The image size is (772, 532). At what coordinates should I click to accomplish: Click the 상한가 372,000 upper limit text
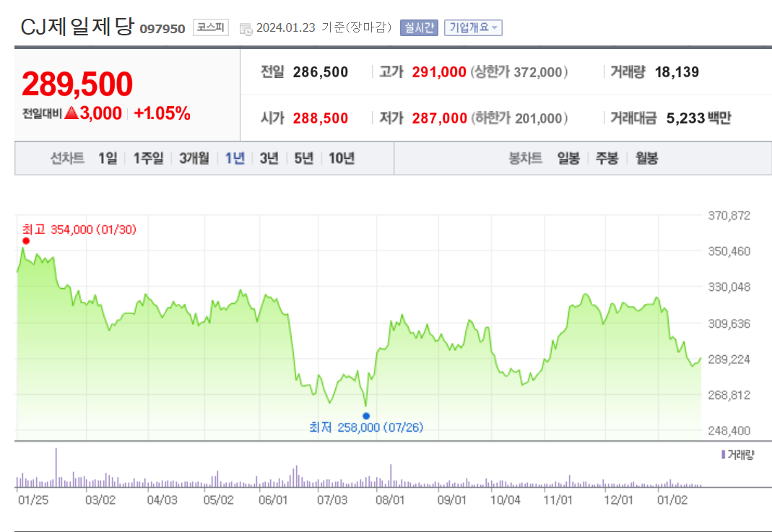tap(519, 72)
